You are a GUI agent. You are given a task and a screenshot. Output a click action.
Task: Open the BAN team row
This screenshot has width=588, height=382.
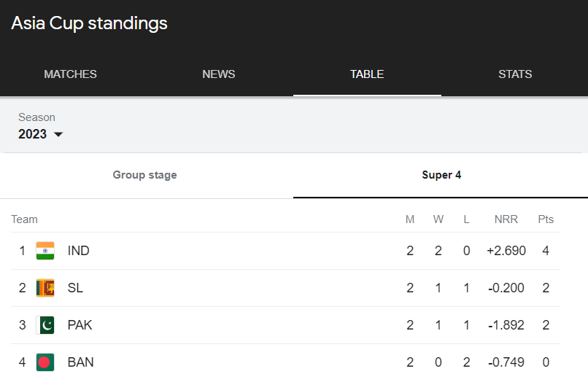[x=285, y=362]
